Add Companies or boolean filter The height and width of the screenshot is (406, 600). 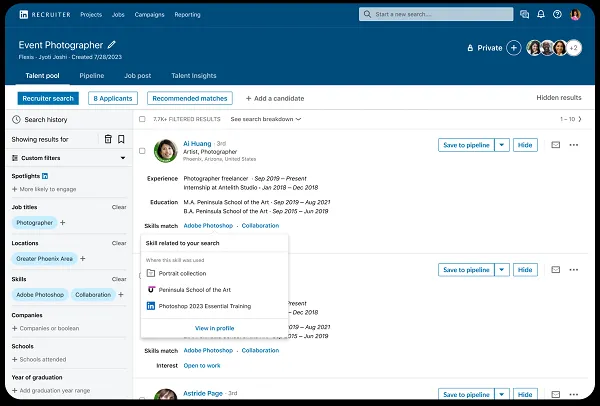46,328
